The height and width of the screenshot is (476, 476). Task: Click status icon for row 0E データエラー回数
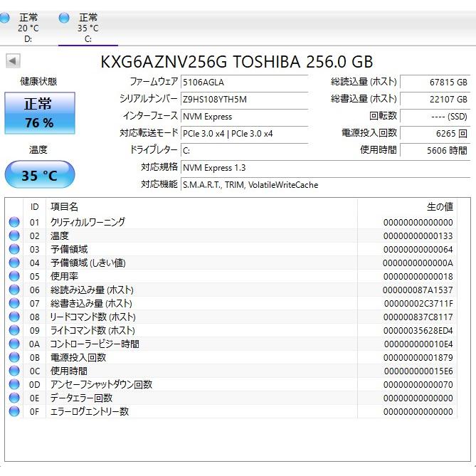(x=14, y=398)
